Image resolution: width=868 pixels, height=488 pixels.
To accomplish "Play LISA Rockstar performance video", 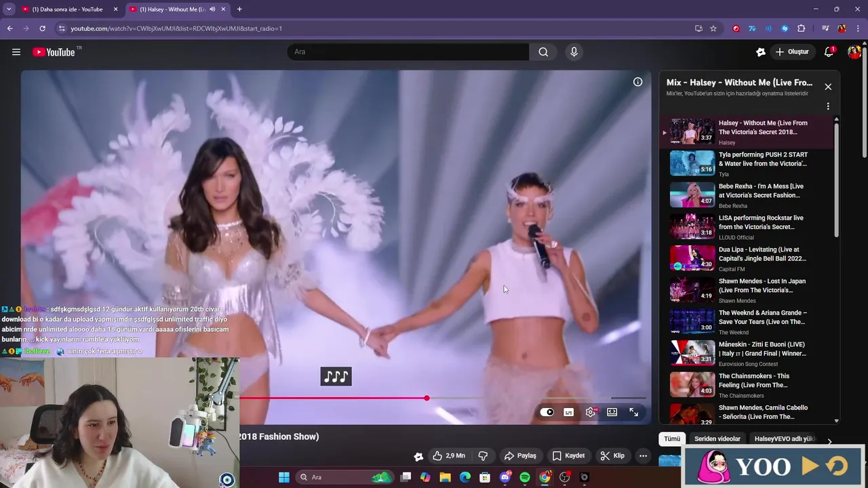I will coord(746,227).
